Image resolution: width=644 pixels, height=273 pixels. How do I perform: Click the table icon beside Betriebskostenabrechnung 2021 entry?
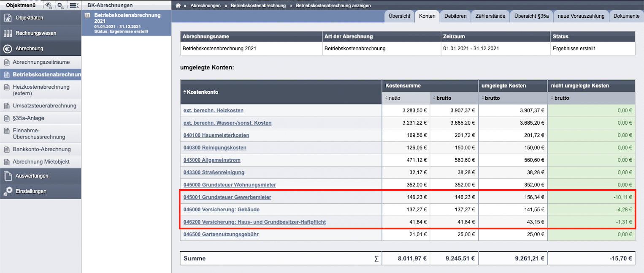87,15
